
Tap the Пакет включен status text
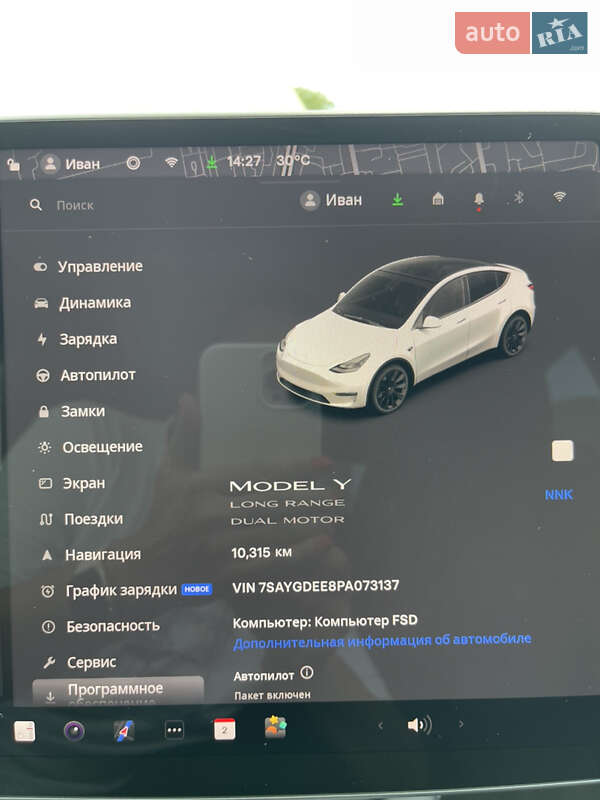click(x=272, y=695)
